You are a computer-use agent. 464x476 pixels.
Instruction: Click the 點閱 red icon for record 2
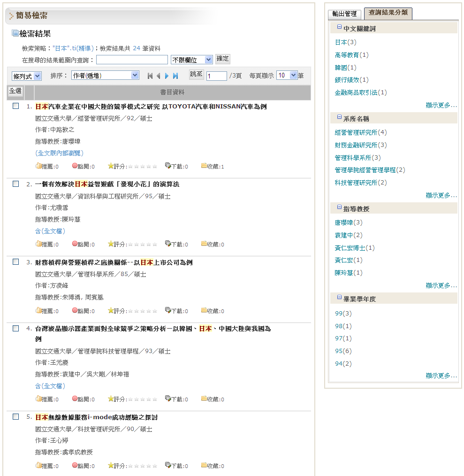75,244
